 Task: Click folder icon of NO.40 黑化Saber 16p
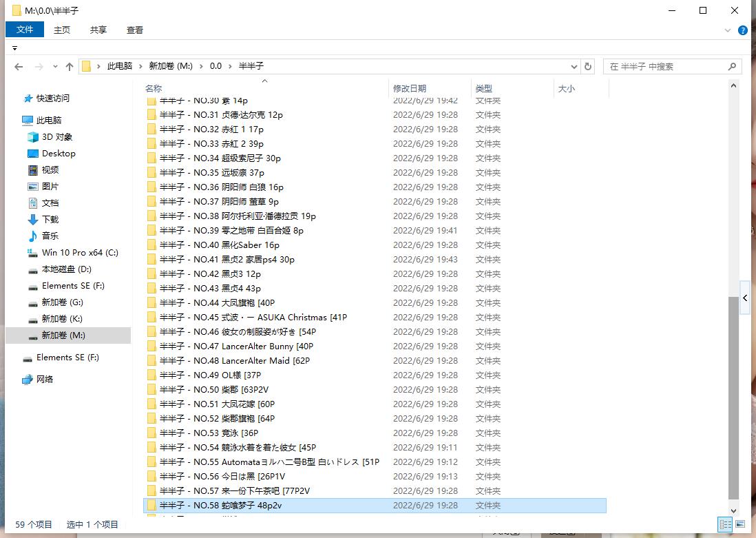click(x=151, y=245)
